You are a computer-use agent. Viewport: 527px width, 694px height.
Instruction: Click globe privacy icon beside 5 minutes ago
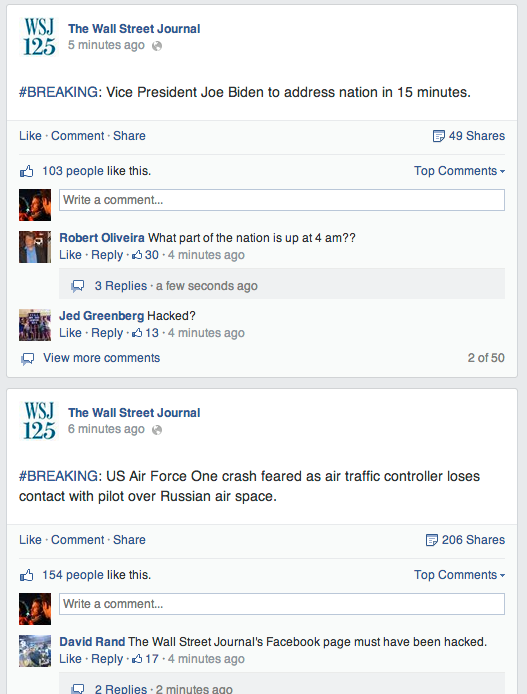[157, 46]
